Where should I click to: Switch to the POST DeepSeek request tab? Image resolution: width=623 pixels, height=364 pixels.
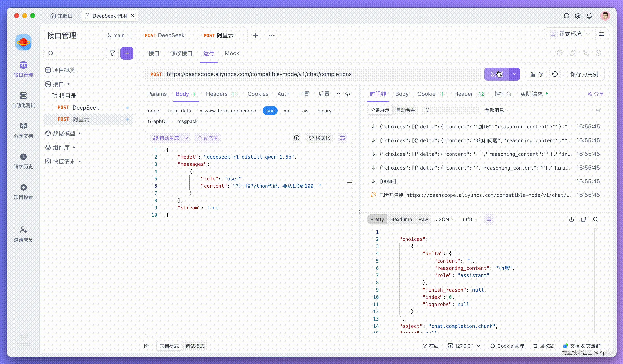164,36
